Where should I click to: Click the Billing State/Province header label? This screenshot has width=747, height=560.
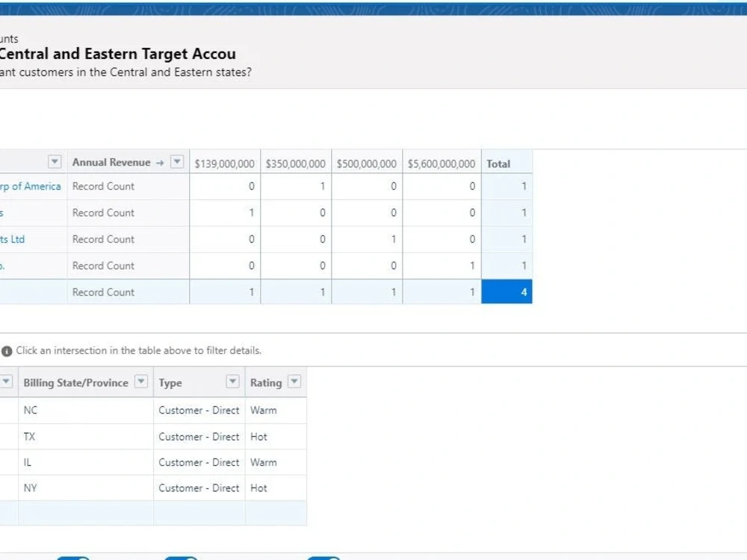pyautogui.click(x=75, y=383)
